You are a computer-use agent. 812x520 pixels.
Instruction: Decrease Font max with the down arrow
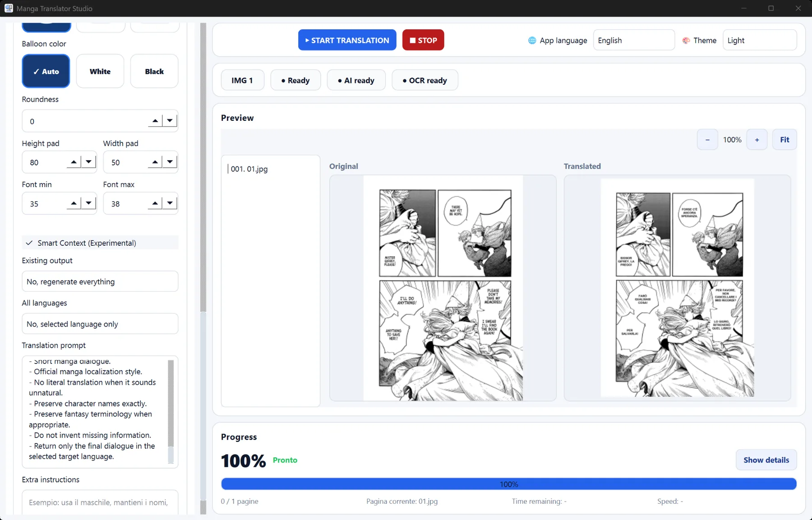tap(170, 203)
